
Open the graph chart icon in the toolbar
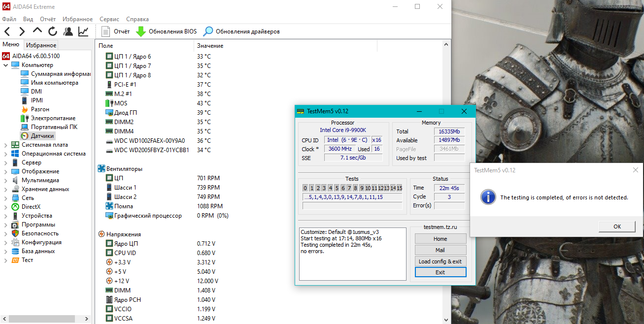(x=83, y=32)
